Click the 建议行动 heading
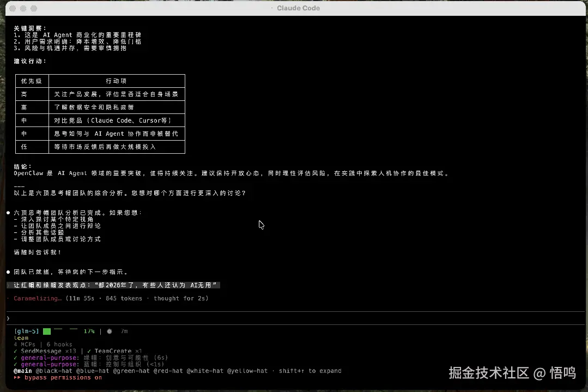 pos(30,61)
